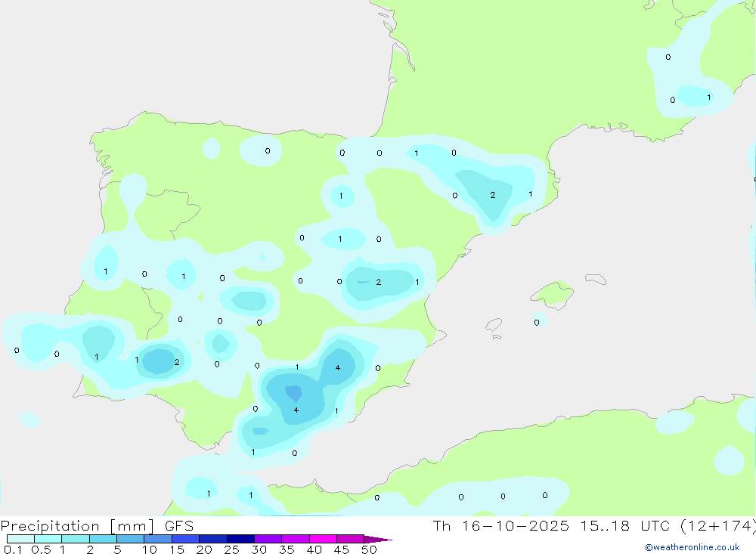The image size is (756, 554).
Task: Pick the 35–40 mm purple legend box
Action: pos(296,539)
